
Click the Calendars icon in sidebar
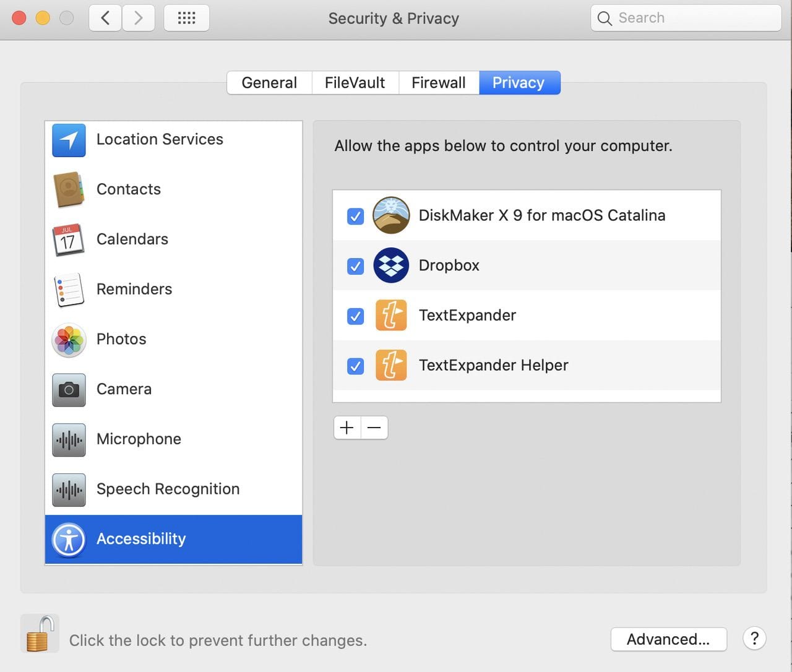point(69,240)
